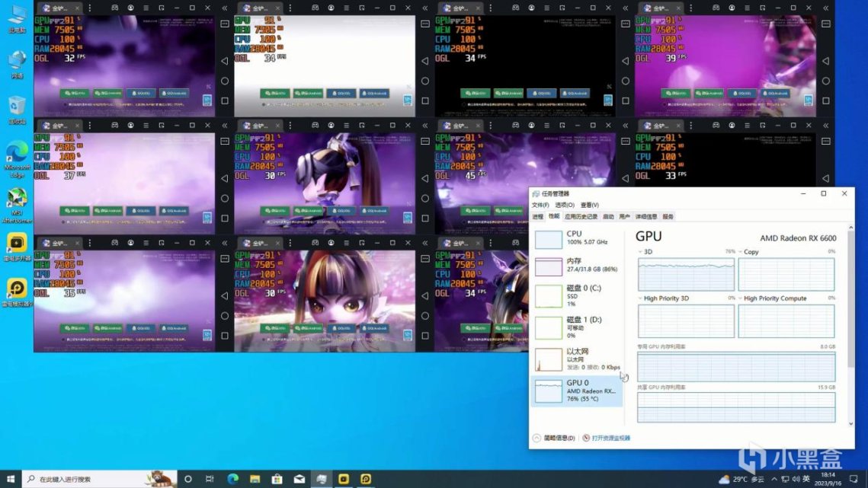Collapse Task Manager via 简略信息 button

pos(554,438)
